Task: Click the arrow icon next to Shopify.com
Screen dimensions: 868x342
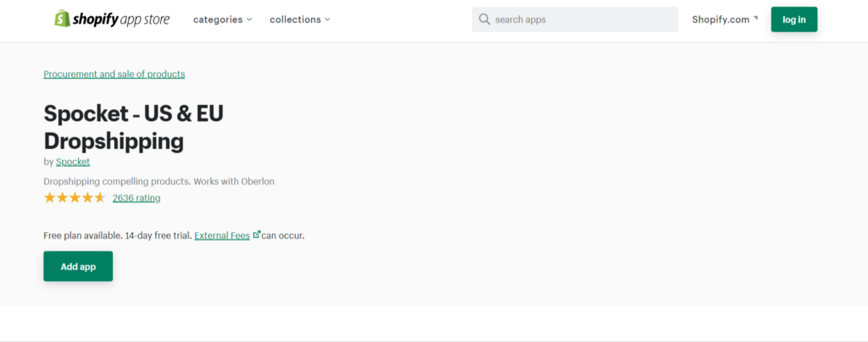Action: pyautogui.click(x=755, y=18)
